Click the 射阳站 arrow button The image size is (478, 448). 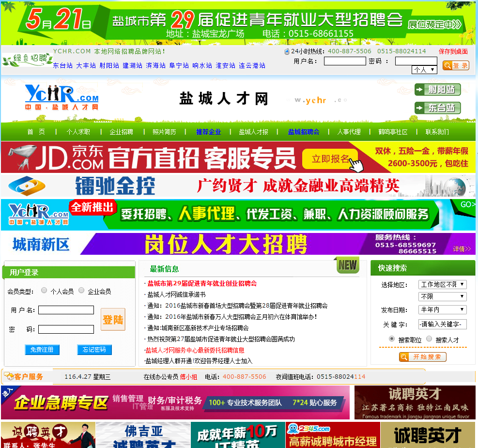437,90
